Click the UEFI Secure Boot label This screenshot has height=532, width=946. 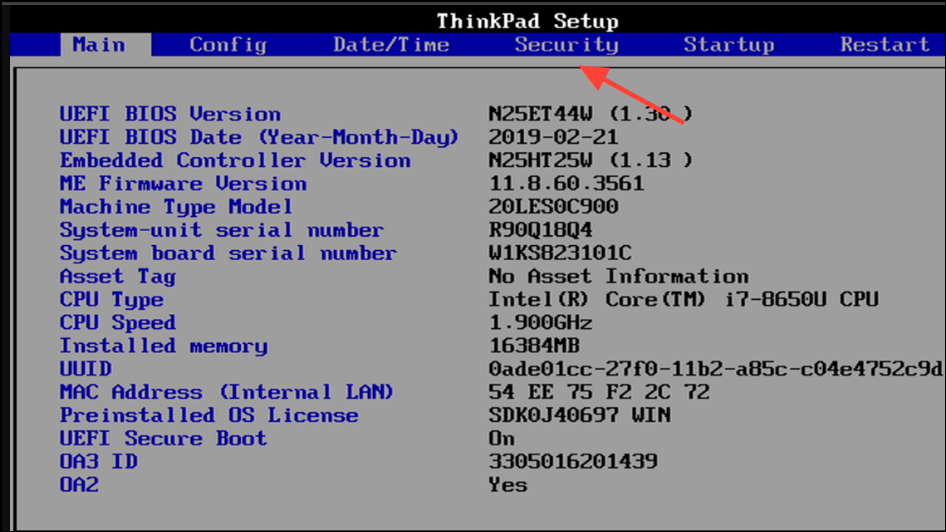coord(163,439)
